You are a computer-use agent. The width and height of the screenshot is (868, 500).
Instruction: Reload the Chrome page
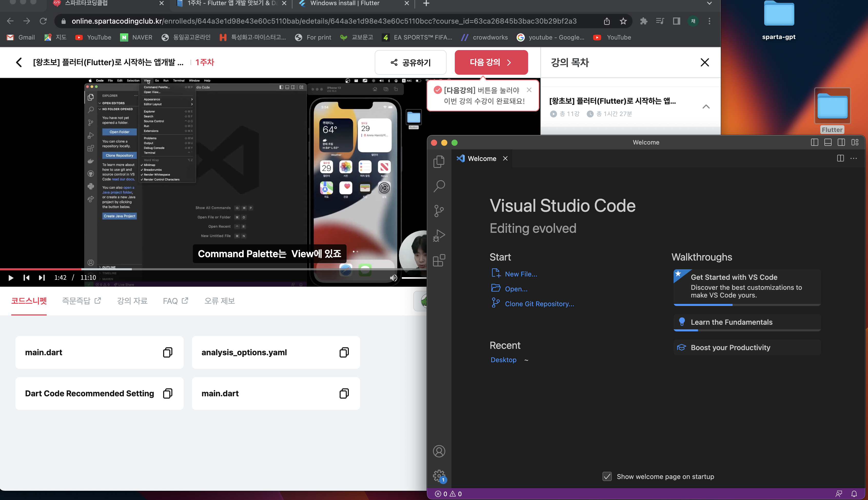pyautogui.click(x=43, y=21)
